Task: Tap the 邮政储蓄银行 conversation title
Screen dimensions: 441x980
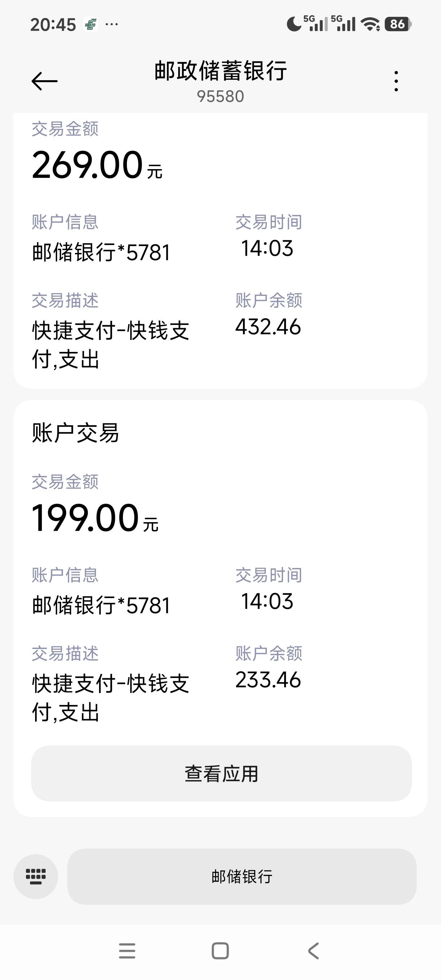Action: [220, 71]
